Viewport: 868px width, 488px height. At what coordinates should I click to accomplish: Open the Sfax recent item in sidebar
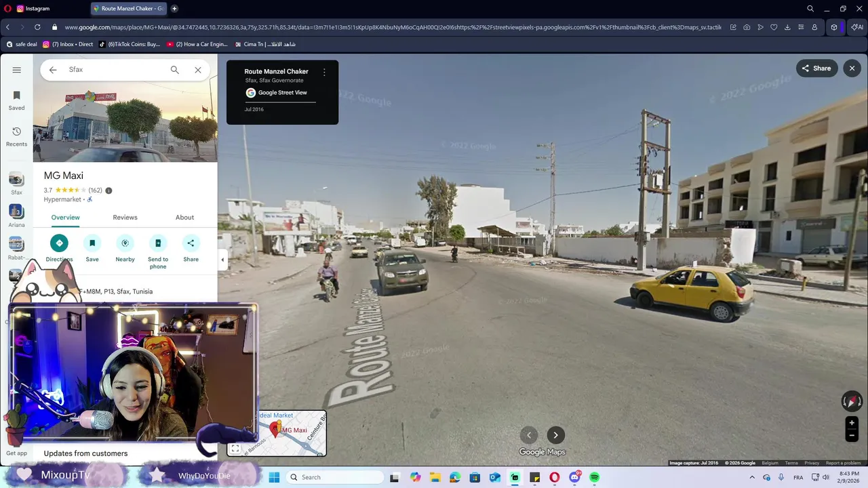[x=16, y=183]
